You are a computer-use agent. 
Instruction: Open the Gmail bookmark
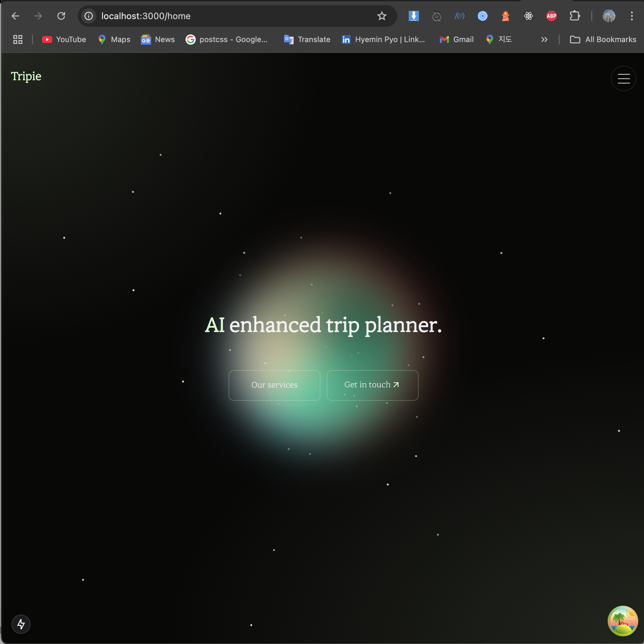[x=456, y=40]
